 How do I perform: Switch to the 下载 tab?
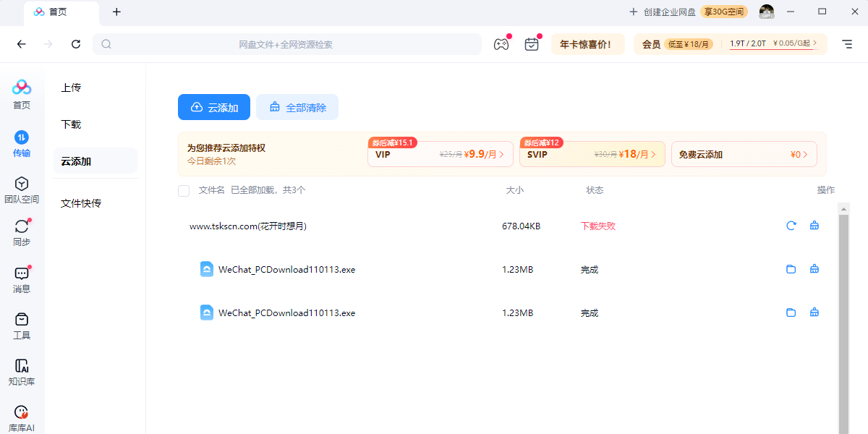click(71, 124)
